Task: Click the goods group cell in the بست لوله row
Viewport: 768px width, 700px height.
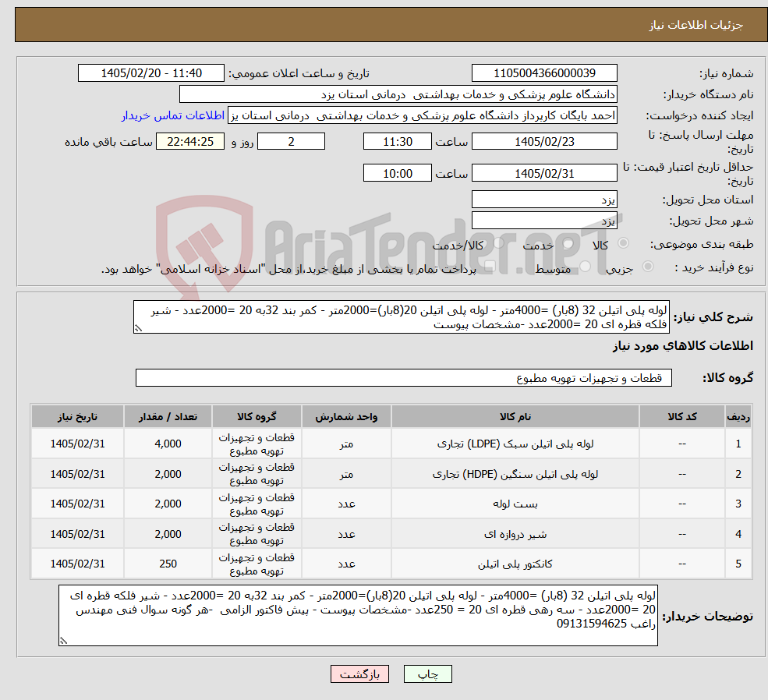Action: [257, 504]
